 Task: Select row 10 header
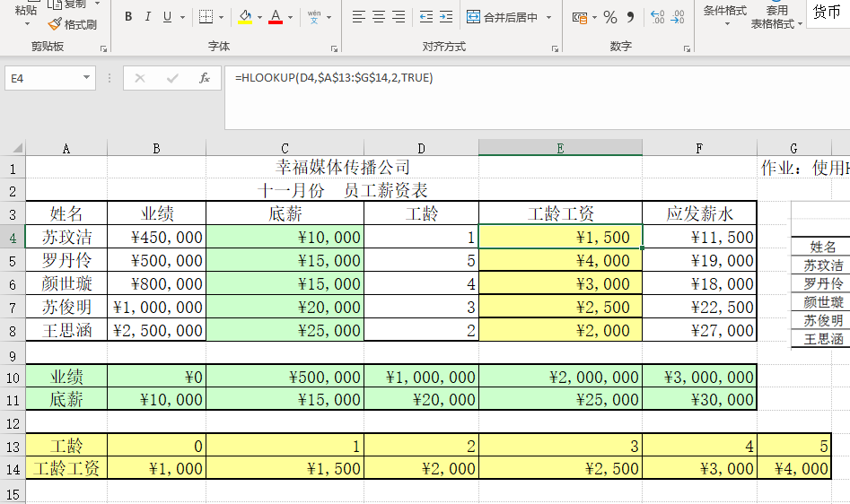pos(13,377)
